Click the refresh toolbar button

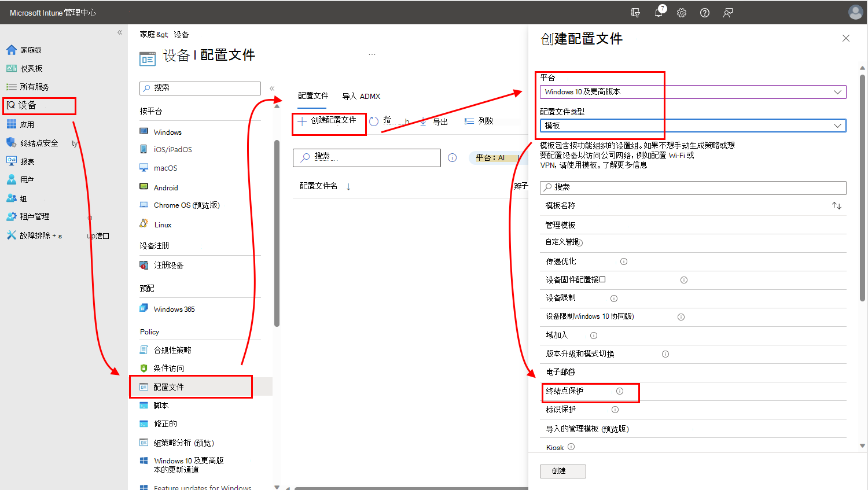pos(374,121)
